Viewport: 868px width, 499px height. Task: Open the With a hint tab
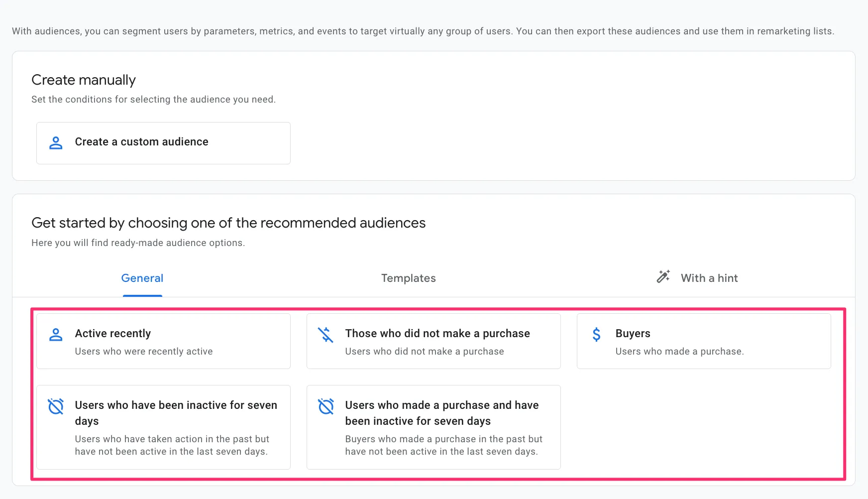click(x=709, y=278)
